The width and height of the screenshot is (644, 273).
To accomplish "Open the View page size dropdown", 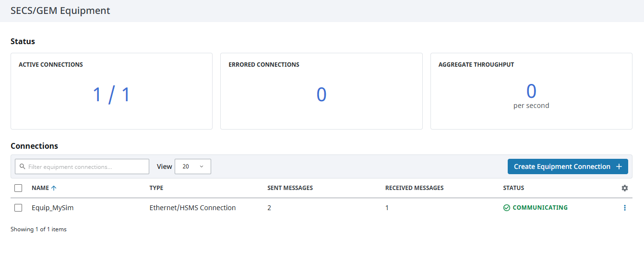I will point(192,166).
